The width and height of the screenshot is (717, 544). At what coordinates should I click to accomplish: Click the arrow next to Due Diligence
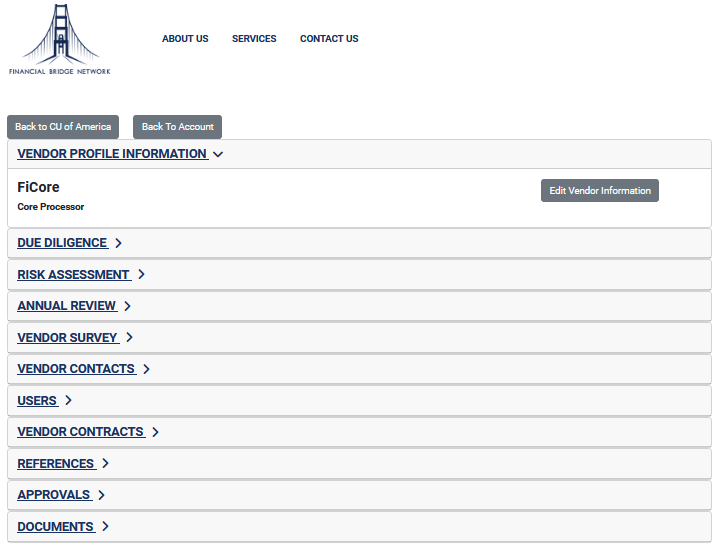[118, 243]
